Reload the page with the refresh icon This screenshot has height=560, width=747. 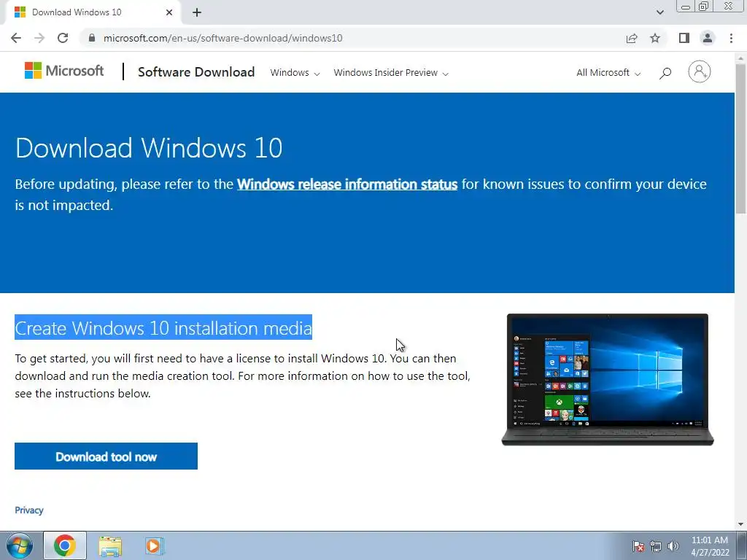click(63, 38)
